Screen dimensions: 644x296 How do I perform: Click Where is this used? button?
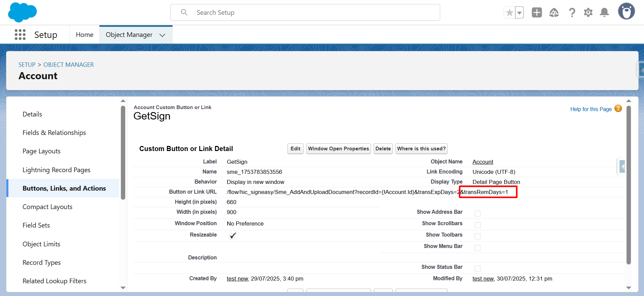(421, 149)
